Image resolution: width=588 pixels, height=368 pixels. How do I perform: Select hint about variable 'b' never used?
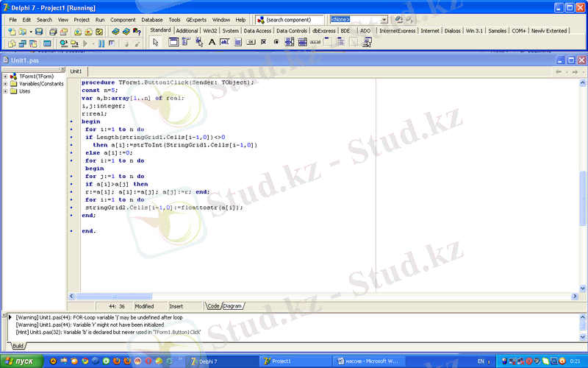[x=108, y=333]
